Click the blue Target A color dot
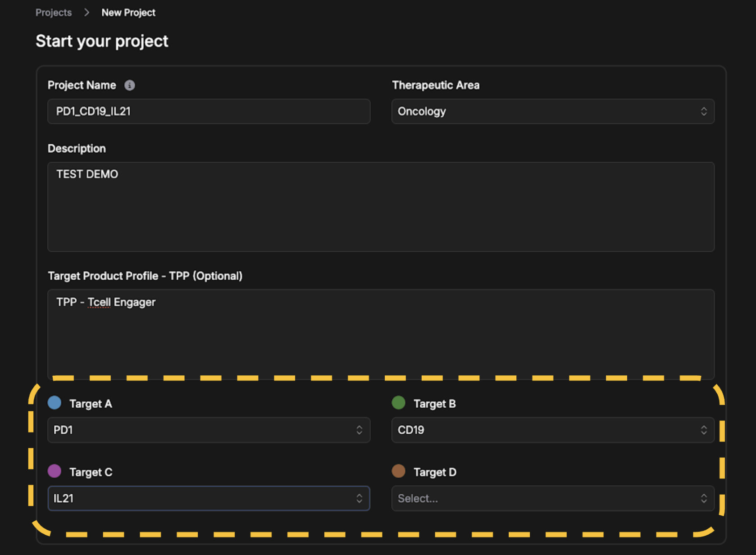 click(x=55, y=403)
